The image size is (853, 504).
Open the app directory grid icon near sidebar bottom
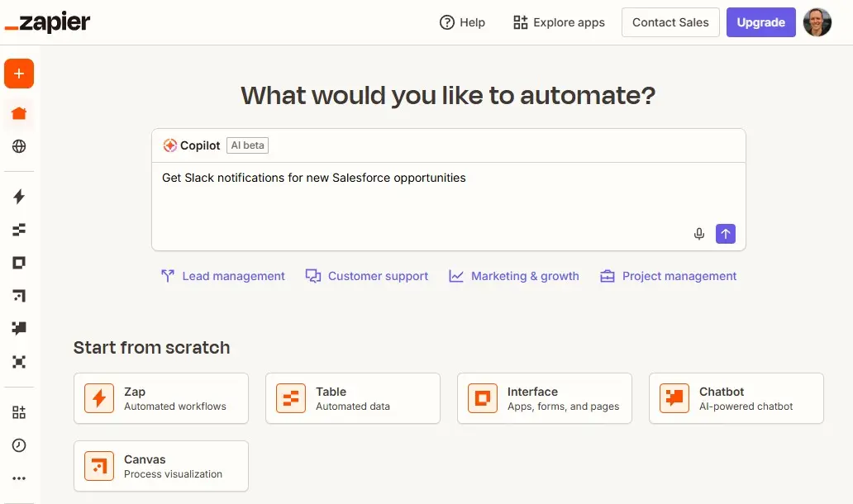point(18,411)
